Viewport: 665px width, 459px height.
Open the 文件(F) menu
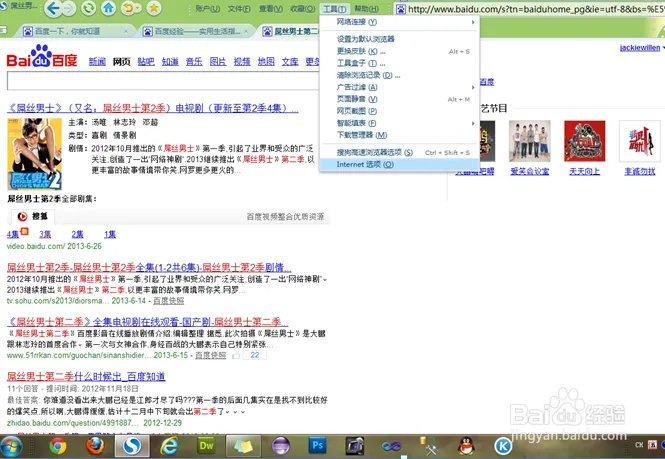coord(239,8)
